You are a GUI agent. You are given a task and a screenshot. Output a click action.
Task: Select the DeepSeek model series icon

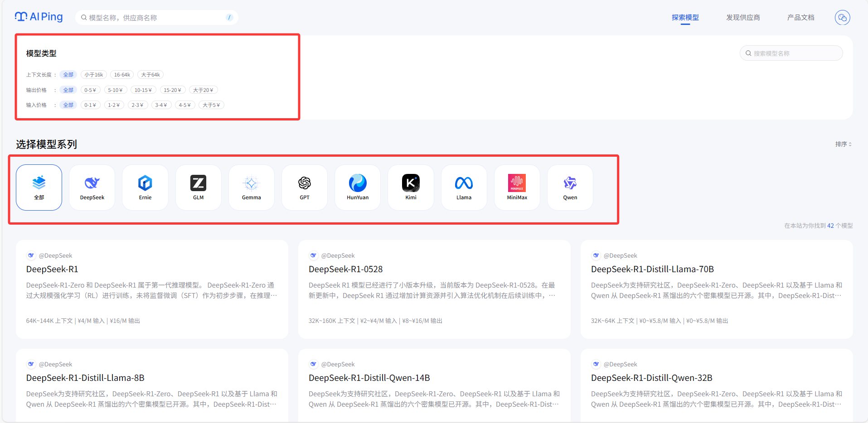(92, 187)
